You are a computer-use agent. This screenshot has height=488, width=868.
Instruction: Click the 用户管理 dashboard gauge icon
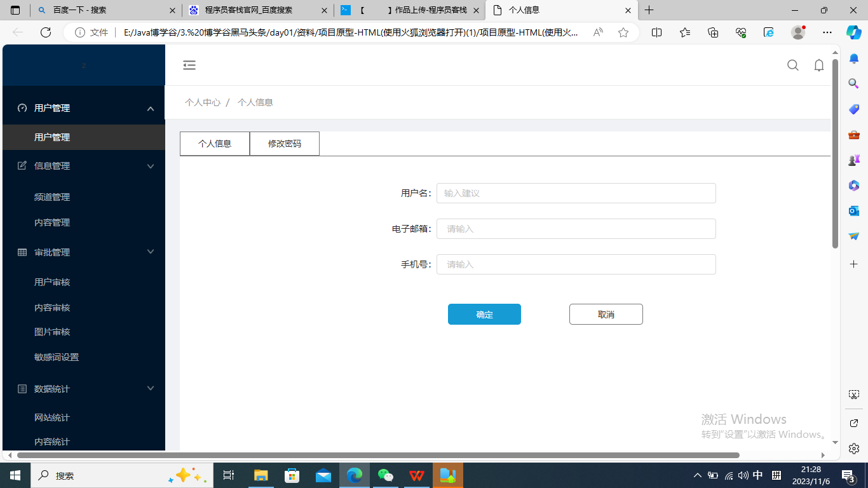point(22,108)
